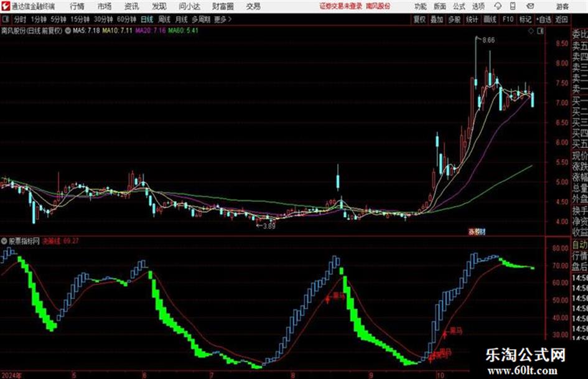The height and width of the screenshot is (379, 588).
Task: Click the 复权 toolbar button
Action: 419,19
